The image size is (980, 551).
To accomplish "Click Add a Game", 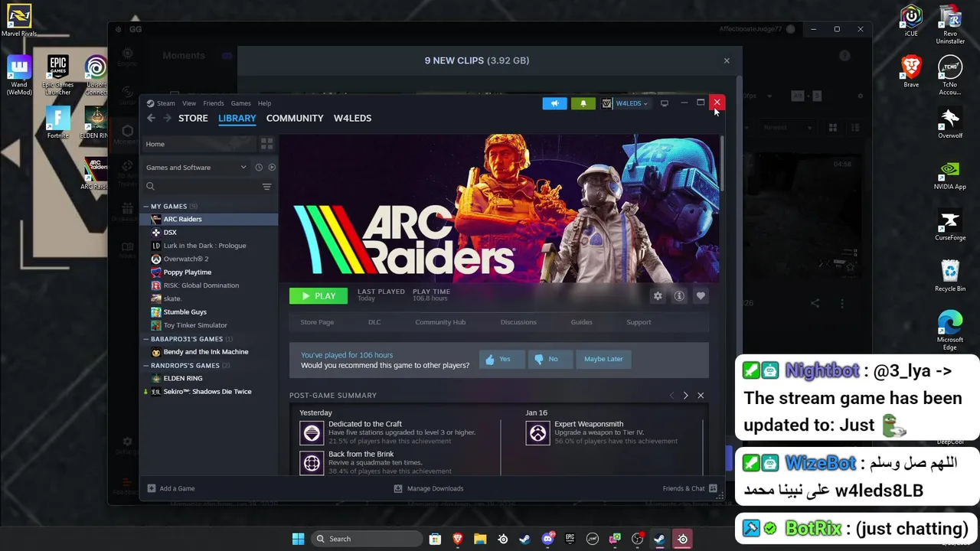I will (x=171, y=488).
